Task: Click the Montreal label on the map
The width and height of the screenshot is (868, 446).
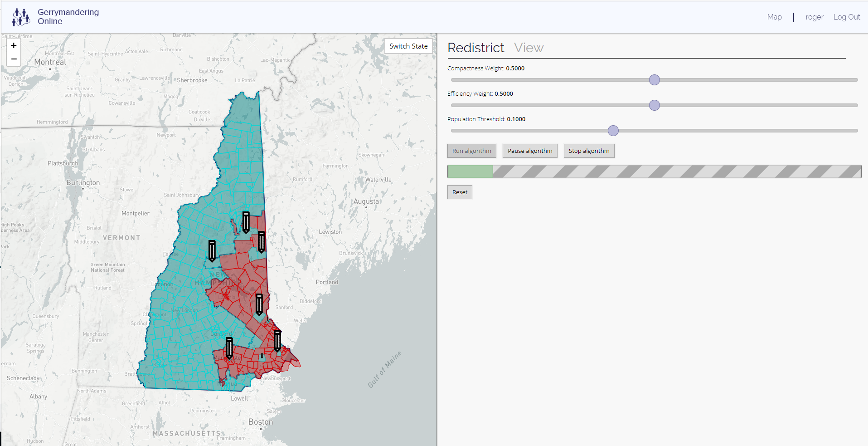Action: coord(50,62)
